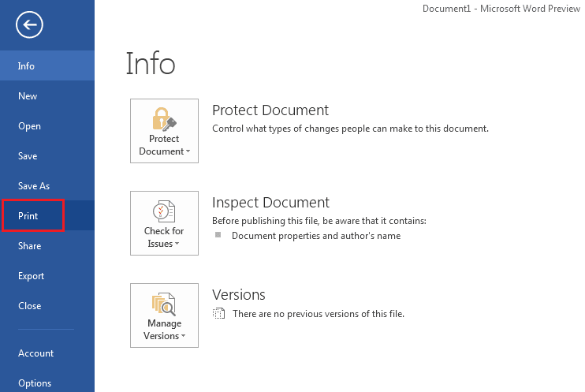
Task: Select Open in the left menu
Action: click(x=47, y=126)
